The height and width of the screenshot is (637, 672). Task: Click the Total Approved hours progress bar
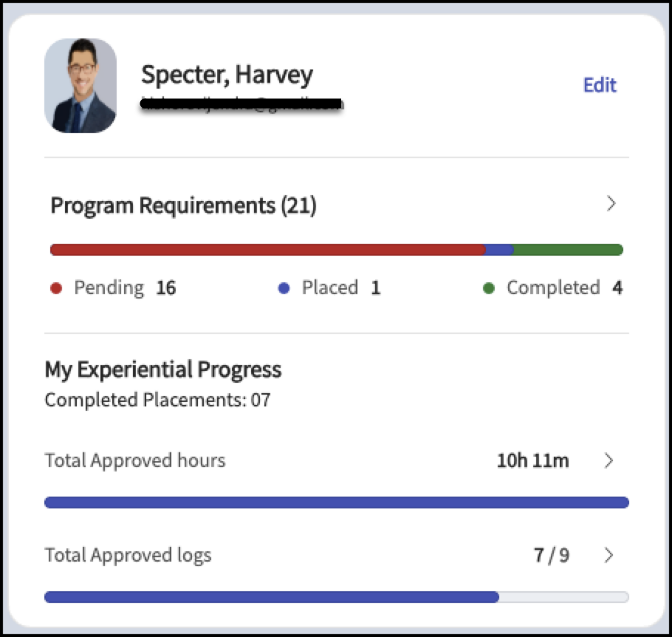click(x=337, y=503)
